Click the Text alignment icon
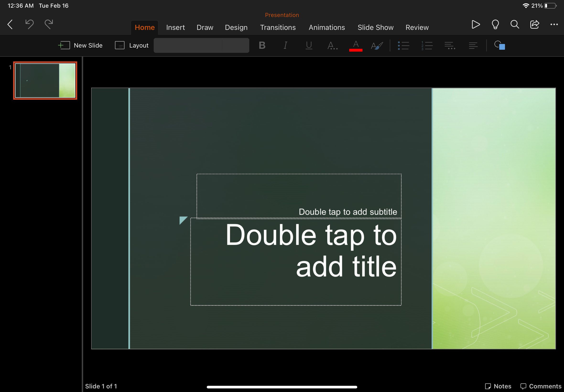The image size is (564, 392). coord(472,45)
